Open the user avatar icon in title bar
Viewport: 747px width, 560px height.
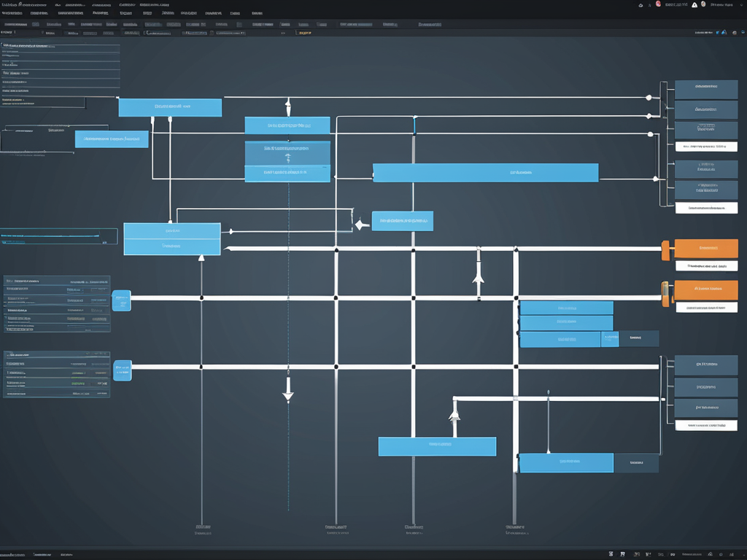point(703,4)
